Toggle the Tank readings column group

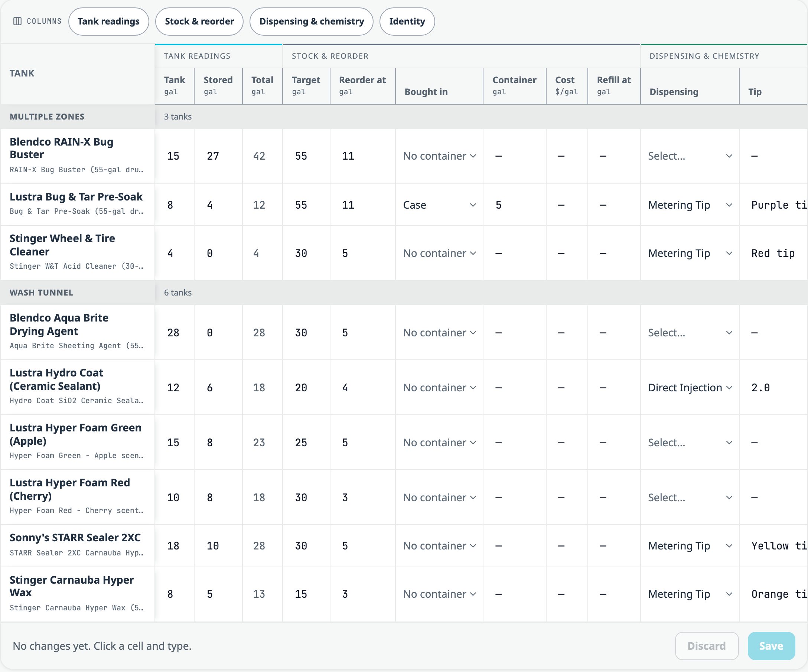[x=108, y=22]
